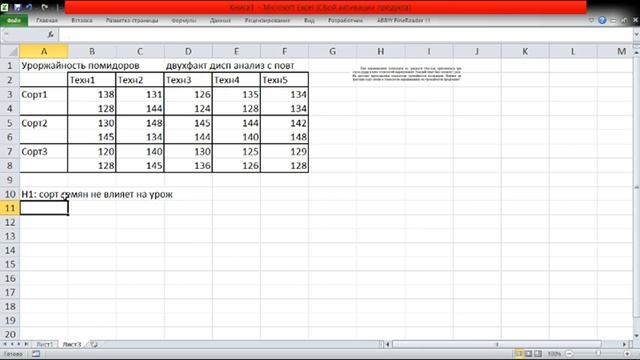Viewport: 640px width, 360px height.
Task: Adjust the zoom slider handle
Action: click(598, 354)
